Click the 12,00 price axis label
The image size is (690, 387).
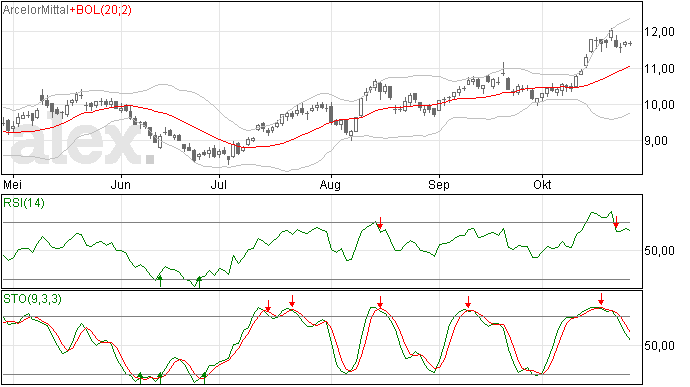point(659,32)
